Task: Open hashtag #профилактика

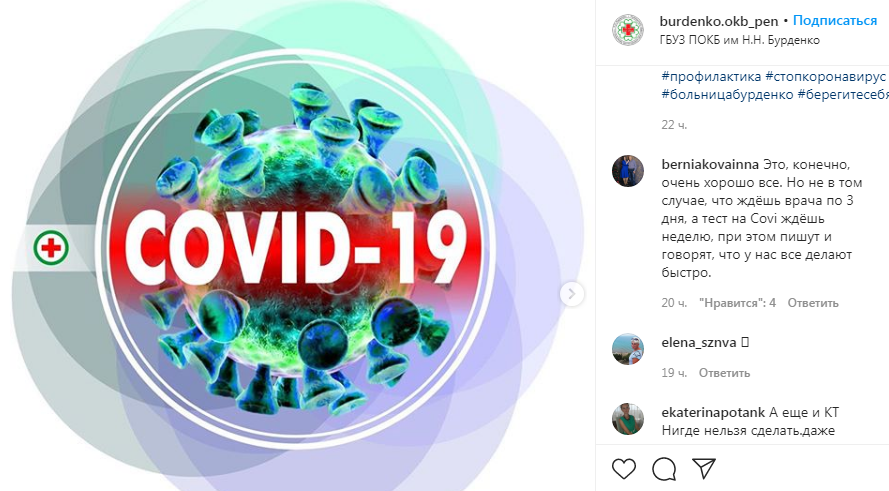Action: 711,76
